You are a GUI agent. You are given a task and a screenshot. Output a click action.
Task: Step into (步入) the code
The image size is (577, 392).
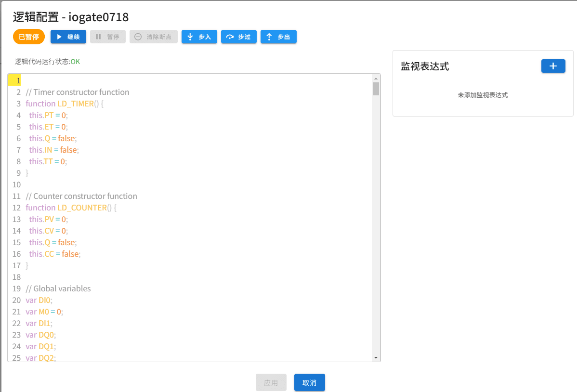(x=199, y=37)
